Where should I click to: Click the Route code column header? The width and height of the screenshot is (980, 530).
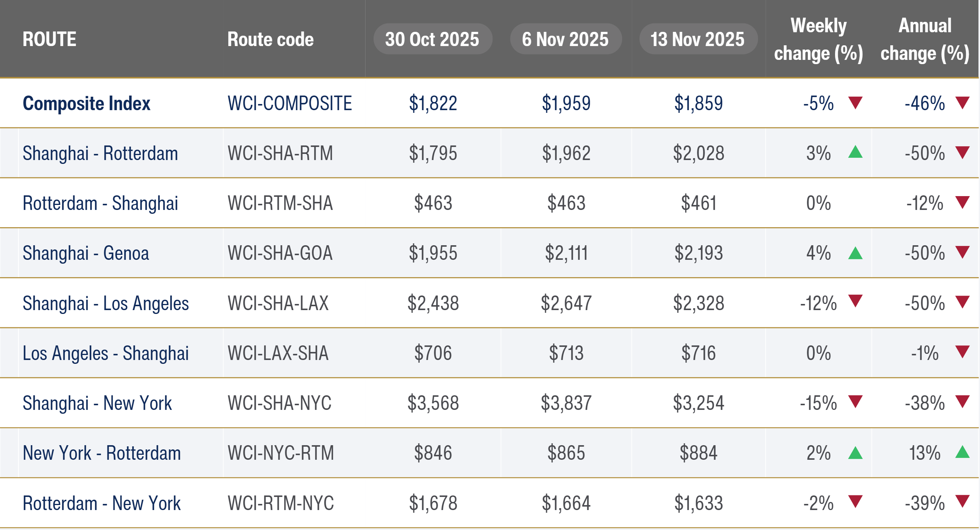(x=270, y=39)
